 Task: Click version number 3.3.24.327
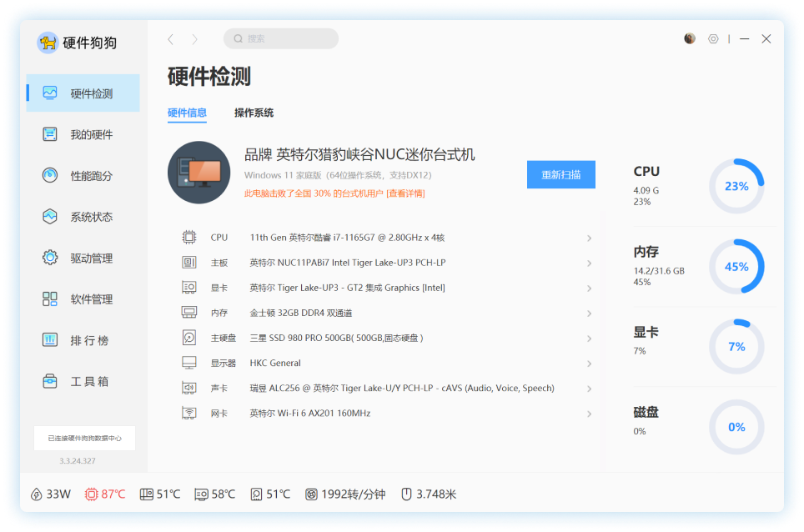[78, 461]
